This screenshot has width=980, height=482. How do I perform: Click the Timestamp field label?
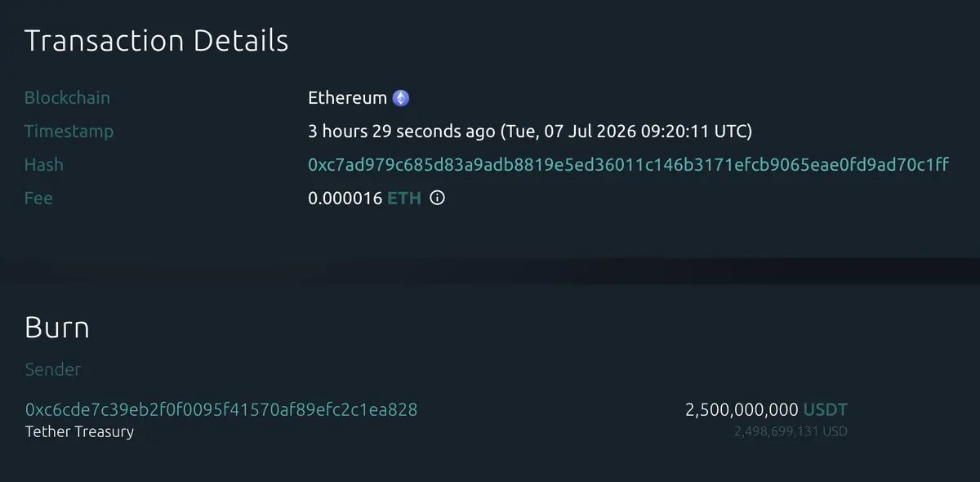click(69, 132)
